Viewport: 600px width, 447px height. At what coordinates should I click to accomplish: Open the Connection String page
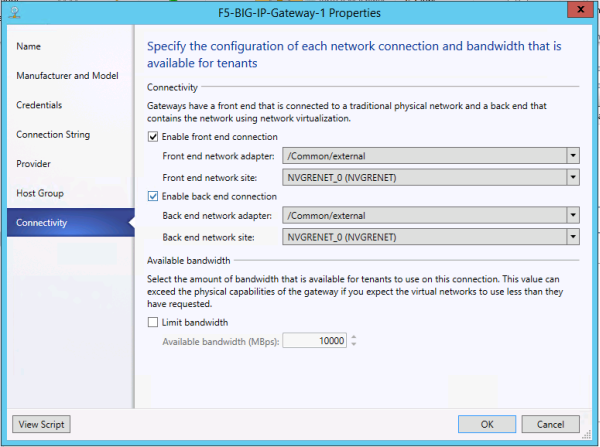click(x=53, y=134)
